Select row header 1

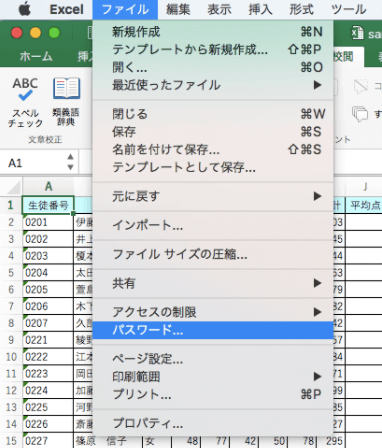(11, 205)
